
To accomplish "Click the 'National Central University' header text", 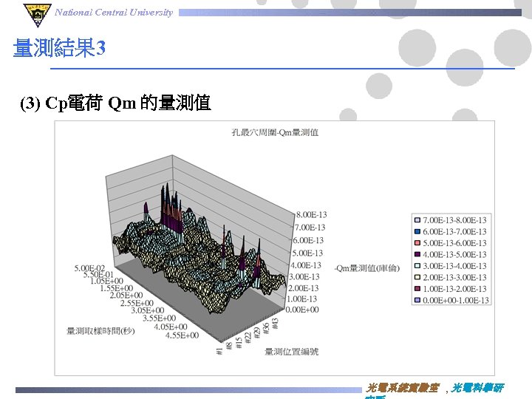I will tap(114, 13).
